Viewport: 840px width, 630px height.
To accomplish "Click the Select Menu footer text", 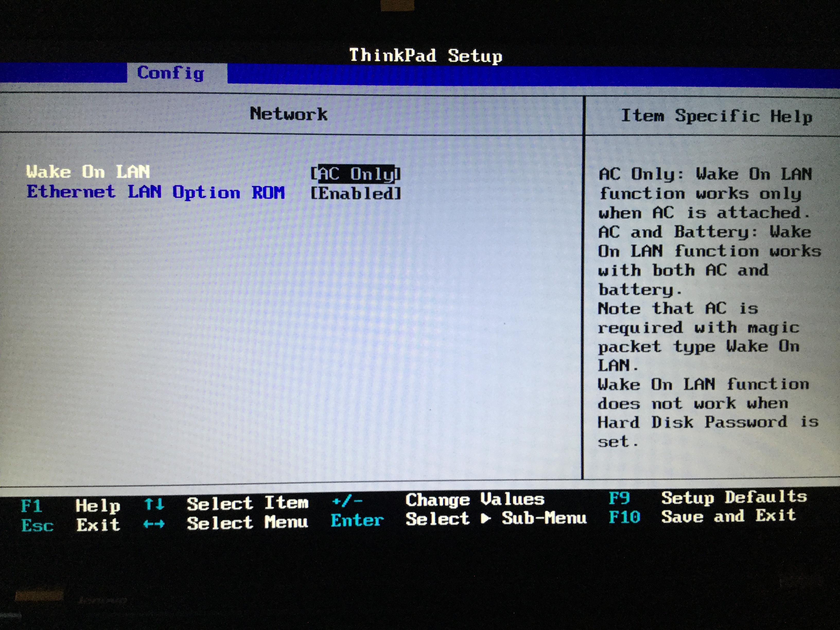I will point(247,522).
